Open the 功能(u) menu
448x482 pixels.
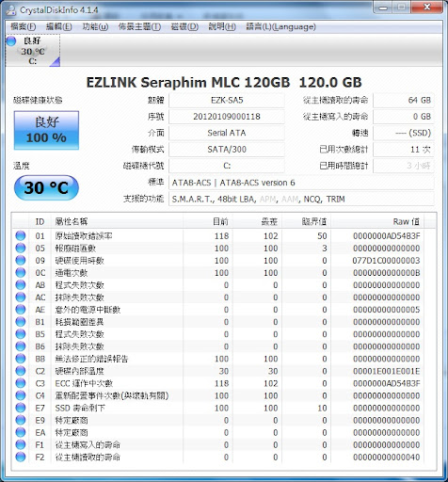click(95, 26)
